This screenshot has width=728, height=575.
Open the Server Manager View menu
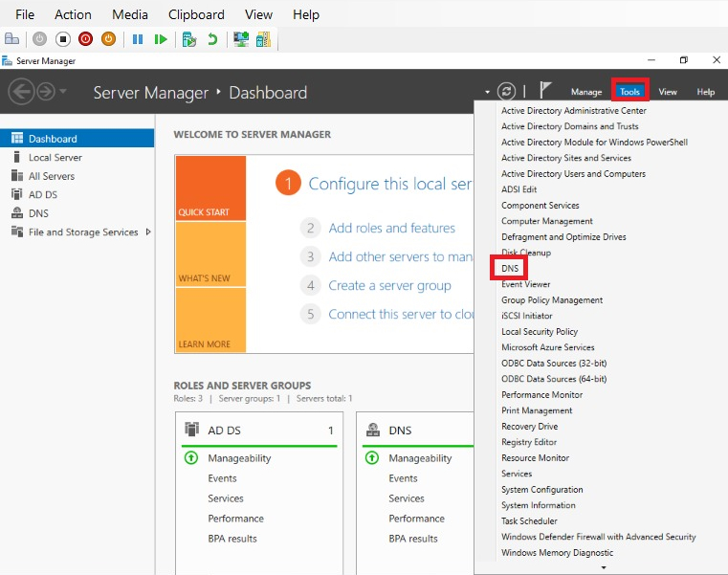click(668, 92)
